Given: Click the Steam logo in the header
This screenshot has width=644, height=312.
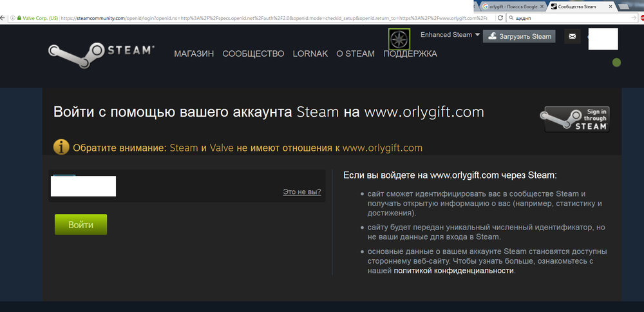Looking at the screenshot, I should pos(101,53).
